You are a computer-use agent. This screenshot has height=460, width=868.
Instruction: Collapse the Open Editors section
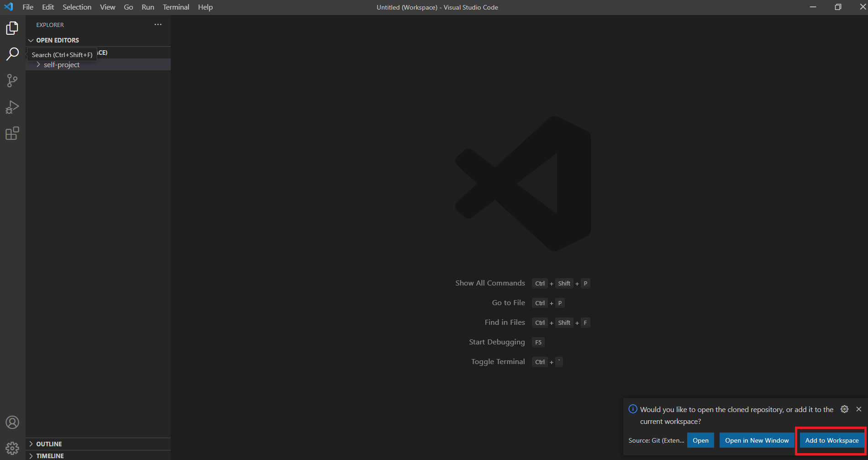[98, 40]
